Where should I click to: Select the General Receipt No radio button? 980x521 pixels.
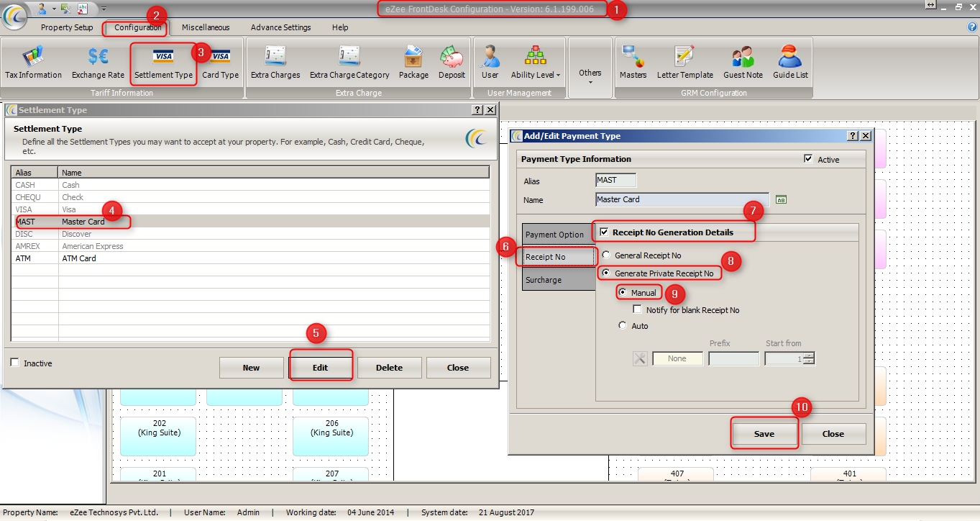(607, 255)
